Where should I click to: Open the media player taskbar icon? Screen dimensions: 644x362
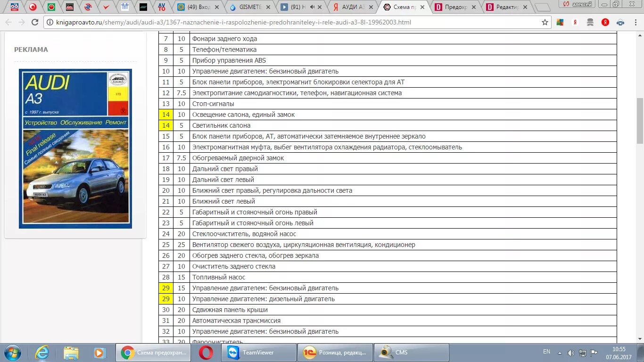(x=99, y=353)
